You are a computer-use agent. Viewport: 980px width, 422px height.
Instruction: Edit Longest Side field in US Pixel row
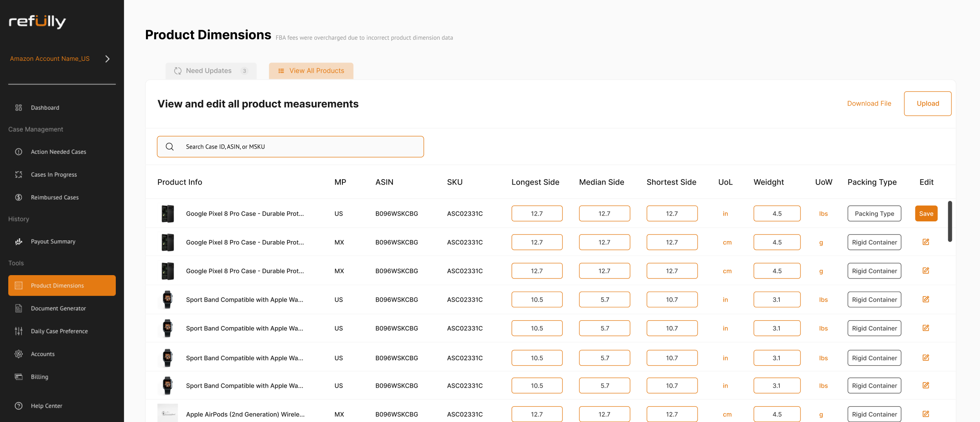[537, 213]
